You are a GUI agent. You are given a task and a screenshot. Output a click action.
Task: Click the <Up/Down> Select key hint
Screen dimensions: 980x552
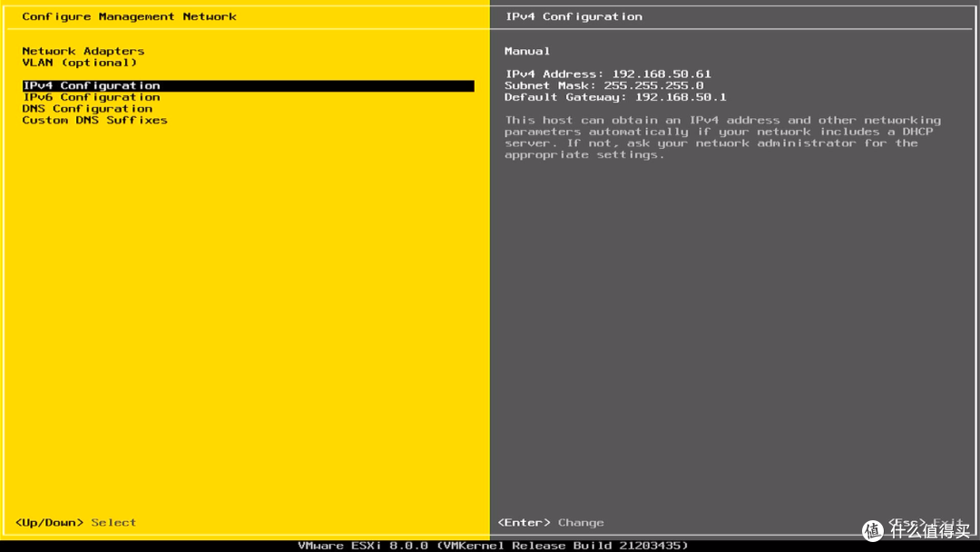click(75, 523)
